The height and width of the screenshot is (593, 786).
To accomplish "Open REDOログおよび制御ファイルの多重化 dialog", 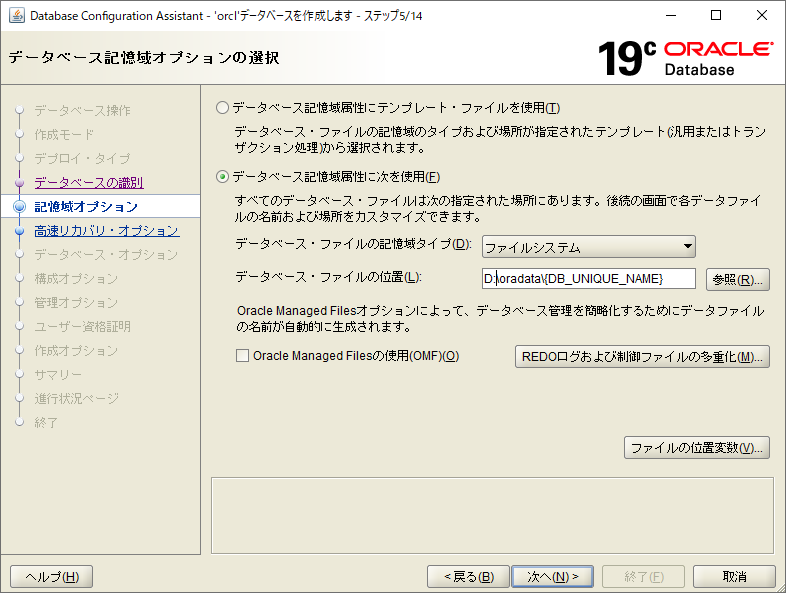I will (x=642, y=357).
